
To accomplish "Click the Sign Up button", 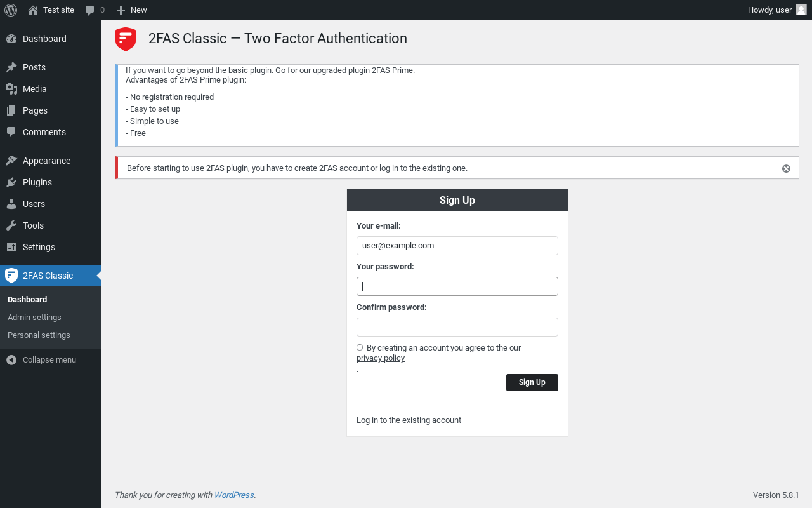I will (x=532, y=382).
